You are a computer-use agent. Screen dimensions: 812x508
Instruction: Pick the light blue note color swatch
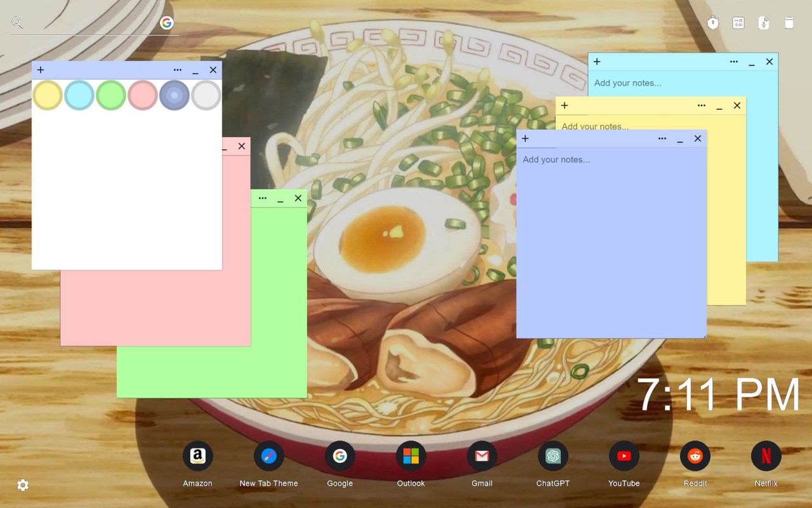click(79, 95)
